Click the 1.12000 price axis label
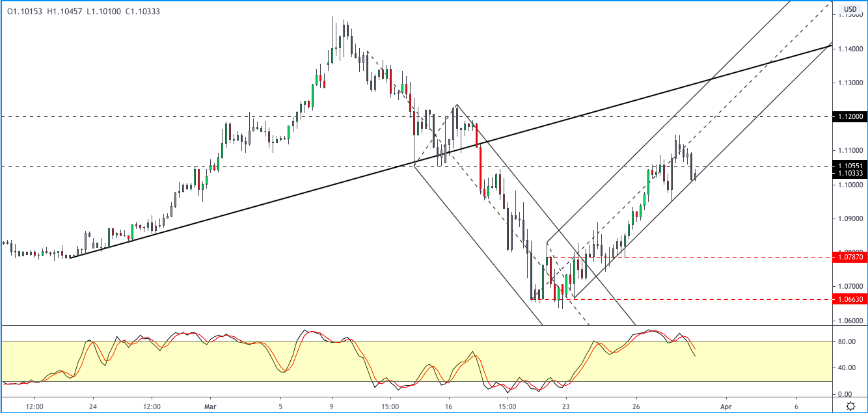The width and height of the screenshot is (868, 413). (850, 116)
